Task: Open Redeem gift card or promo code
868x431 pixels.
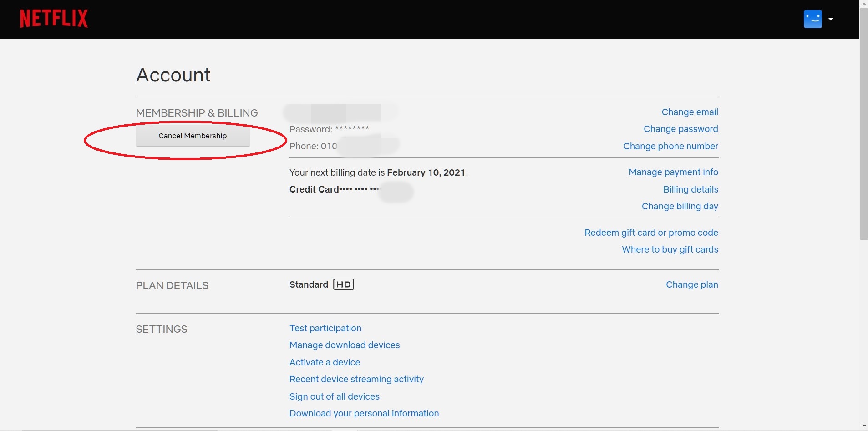Action: pos(651,233)
